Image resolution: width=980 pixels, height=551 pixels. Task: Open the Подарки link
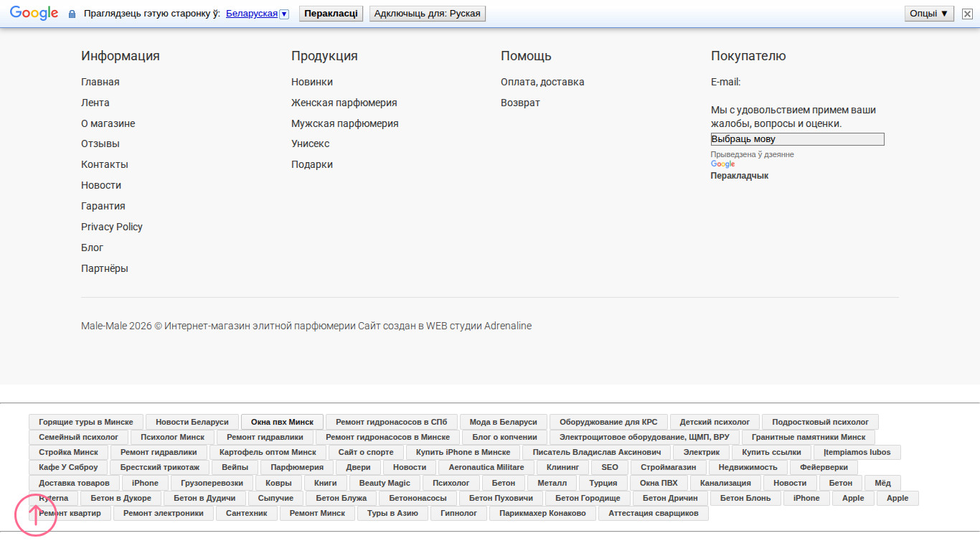[312, 164]
